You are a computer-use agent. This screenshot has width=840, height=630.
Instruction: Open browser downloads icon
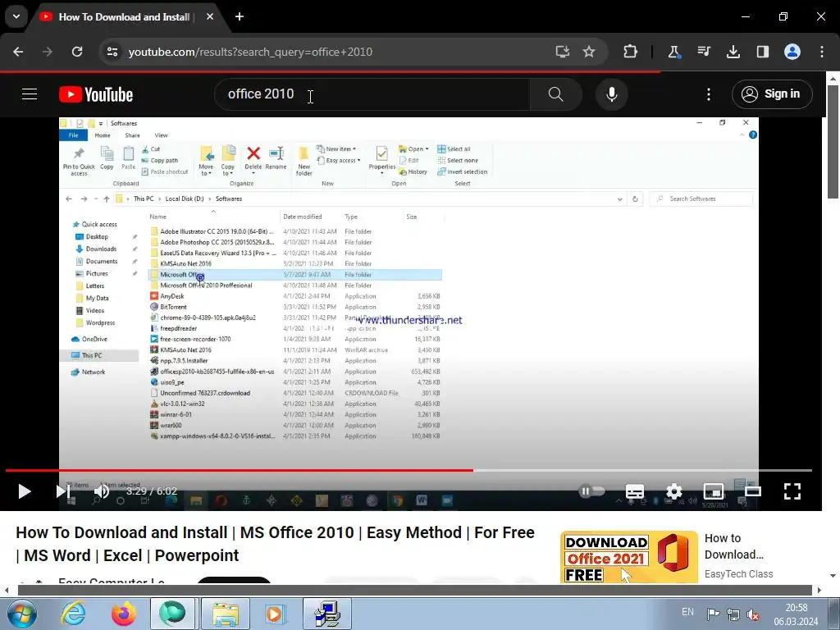click(733, 52)
